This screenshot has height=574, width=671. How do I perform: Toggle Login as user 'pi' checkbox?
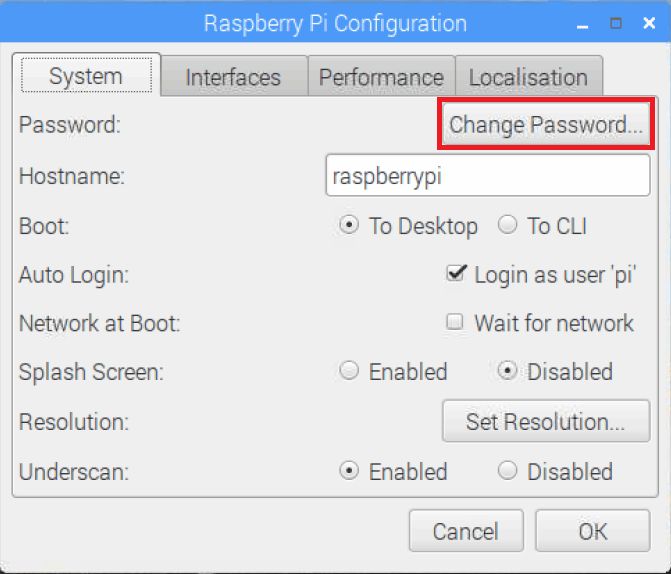tap(456, 273)
